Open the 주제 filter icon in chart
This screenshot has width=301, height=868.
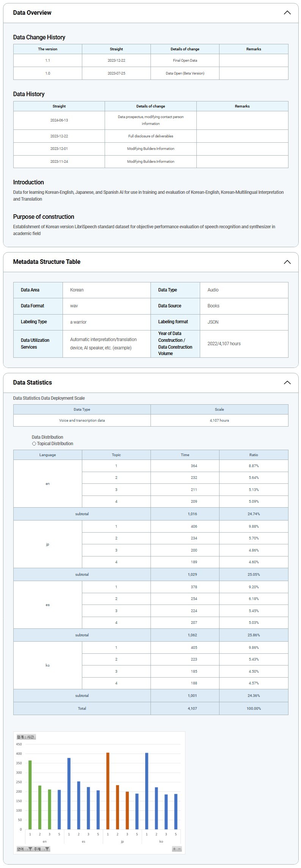pyautogui.click(x=47, y=849)
